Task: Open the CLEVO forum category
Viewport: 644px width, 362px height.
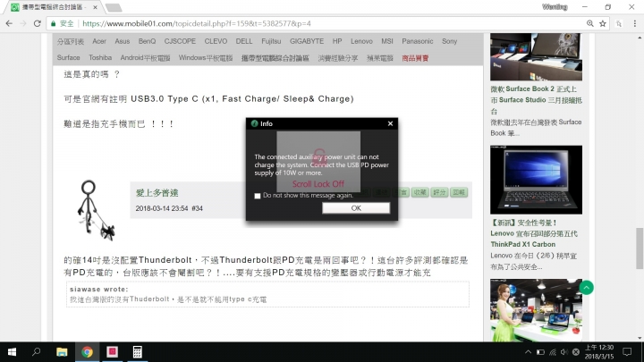Action: point(216,41)
